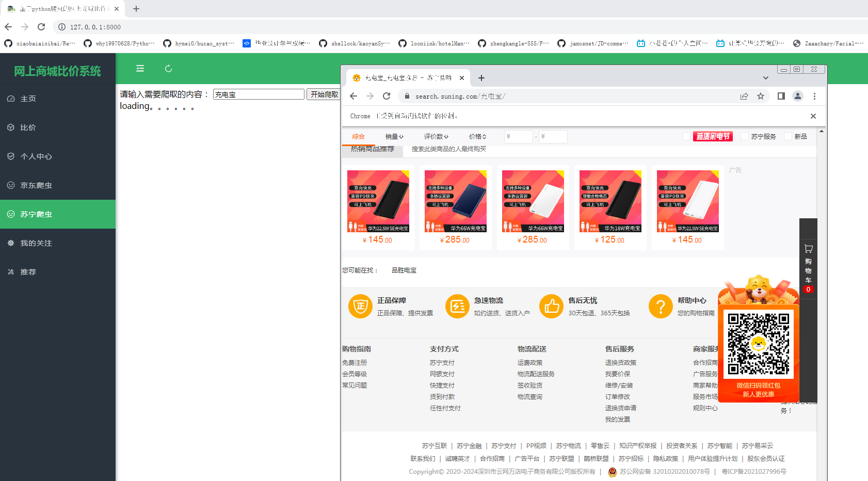
Task: Go back in the Suning Chrome window
Action: [x=353, y=96]
